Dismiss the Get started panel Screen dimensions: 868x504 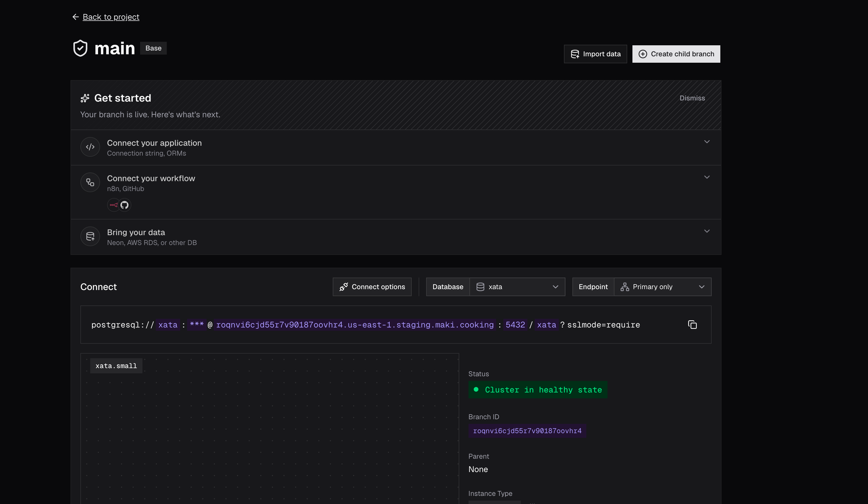tap(692, 98)
